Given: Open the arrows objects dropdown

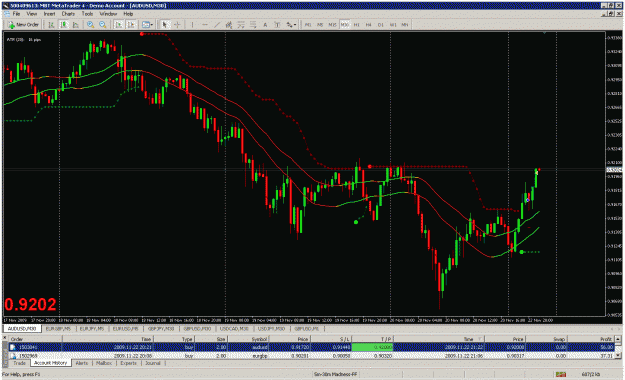Looking at the screenshot, I should point(291,25).
